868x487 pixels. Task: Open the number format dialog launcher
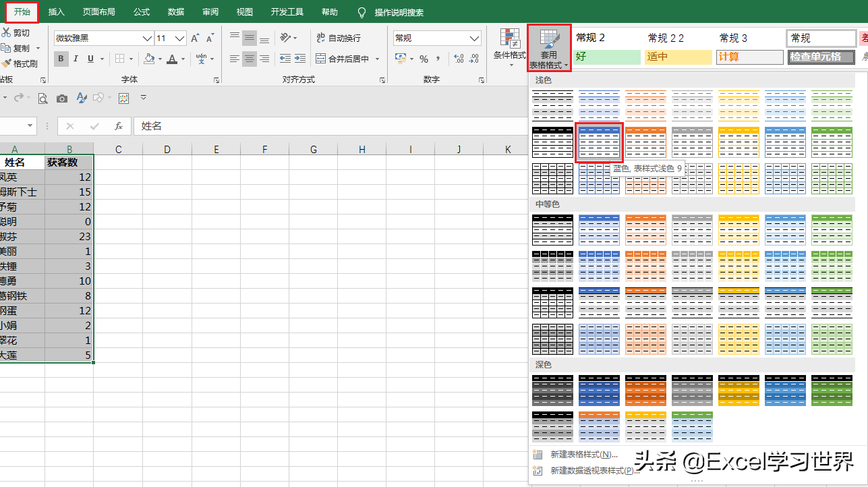pyautogui.click(x=482, y=80)
